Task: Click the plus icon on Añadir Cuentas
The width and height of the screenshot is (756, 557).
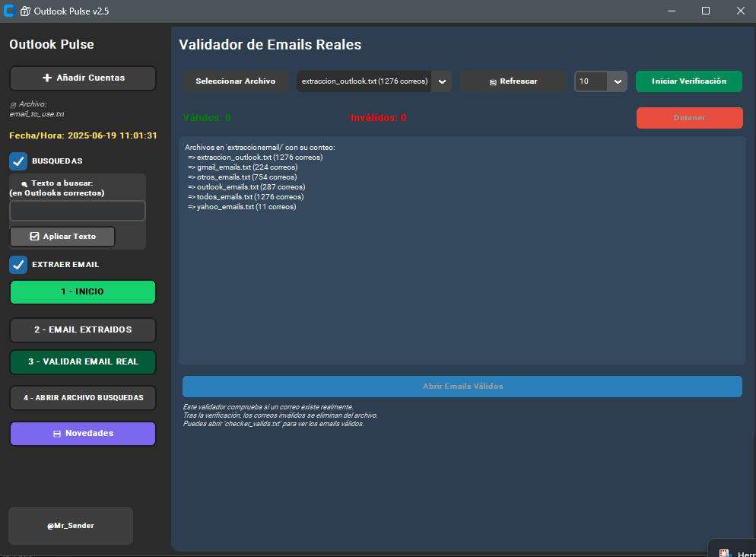Action: (47, 78)
